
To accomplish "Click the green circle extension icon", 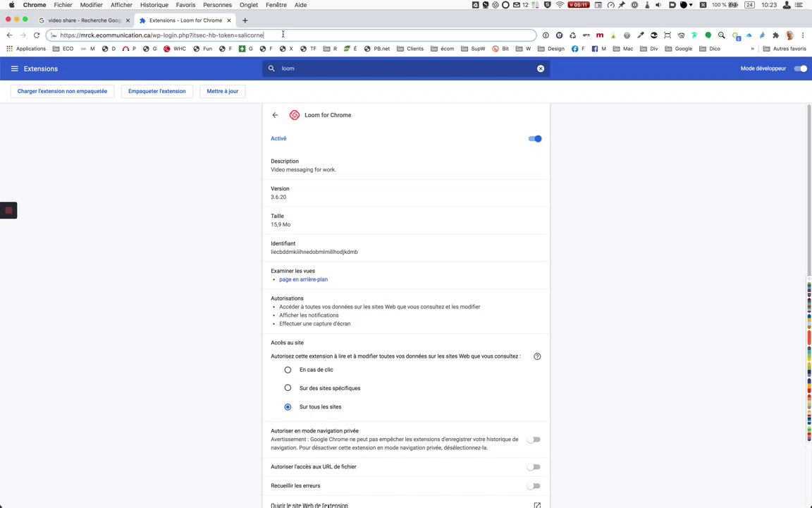I will [x=708, y=35].
